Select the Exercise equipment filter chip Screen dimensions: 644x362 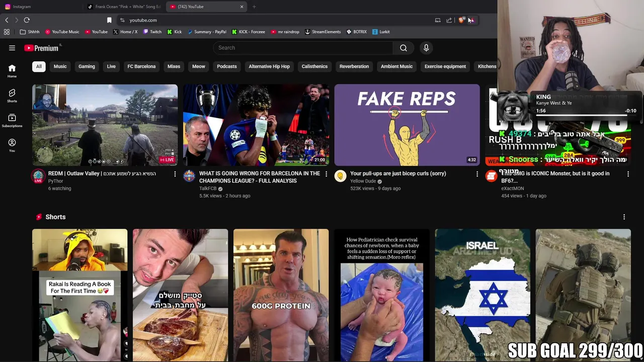[x=445, y=66]
